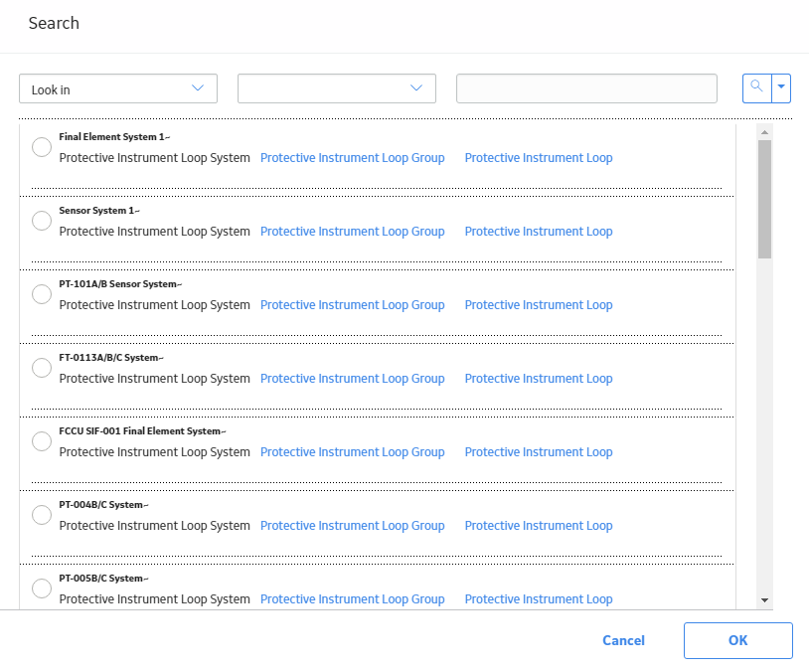Select the Final Element System 1 radio button
The width and height of the screenshot is (809, 672).
point(42,147)
